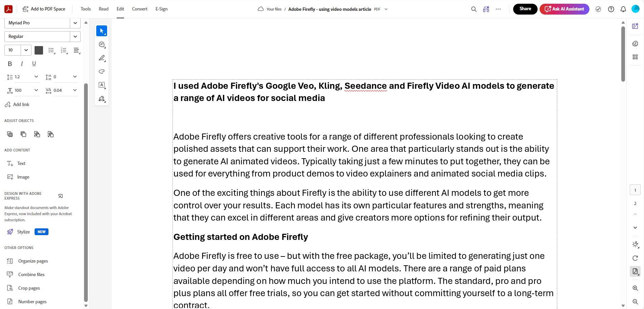Open the more options ellipsis menu

point(498,9)
